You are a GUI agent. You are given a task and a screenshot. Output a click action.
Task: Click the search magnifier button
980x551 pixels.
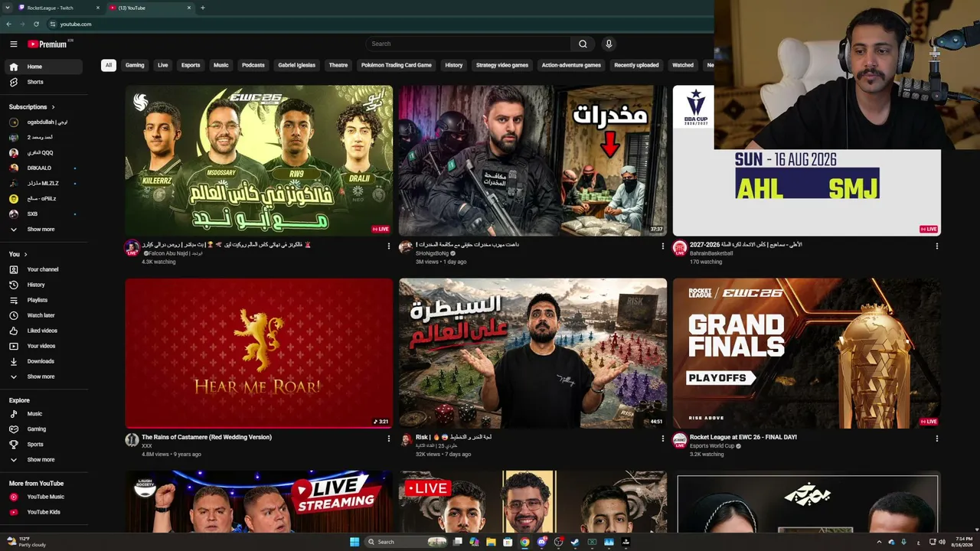[x=583, y=44]
